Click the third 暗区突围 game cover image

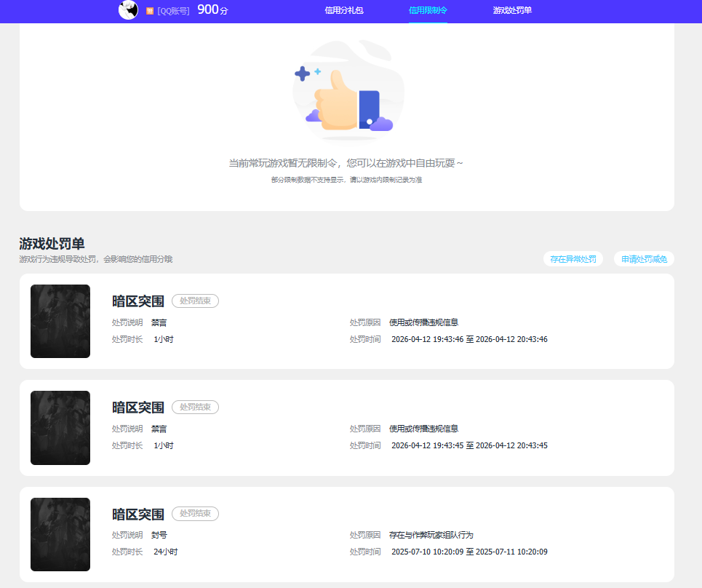click(60, 534)
